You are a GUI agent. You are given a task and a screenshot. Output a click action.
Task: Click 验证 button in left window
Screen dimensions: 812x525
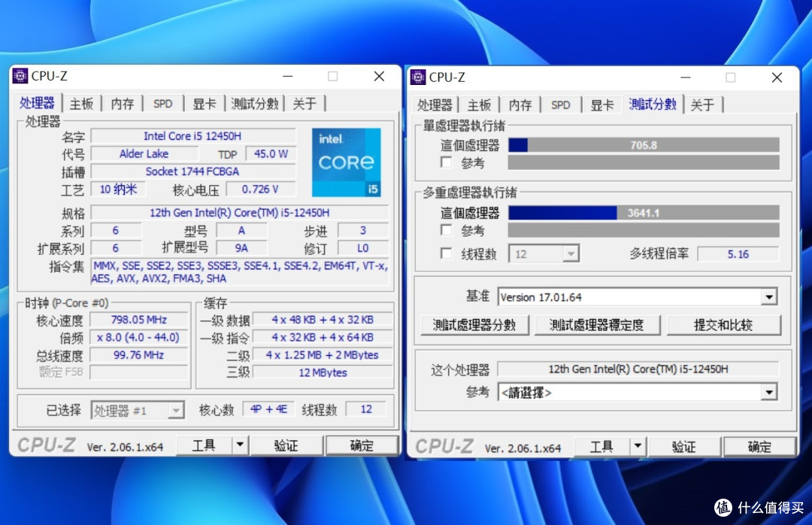[x=286, y=445]
